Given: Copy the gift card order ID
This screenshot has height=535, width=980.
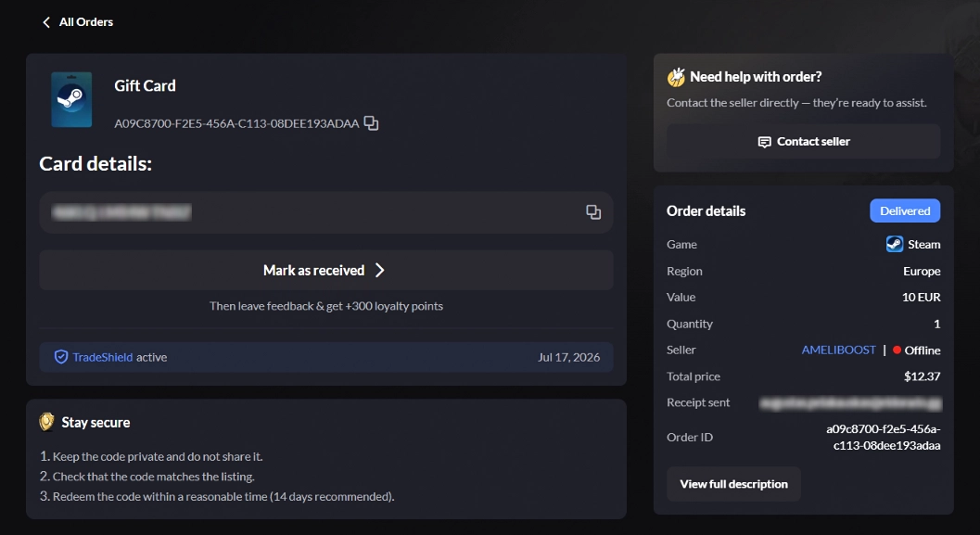Looking at the screenshot, I should click(x=371, y=123).
